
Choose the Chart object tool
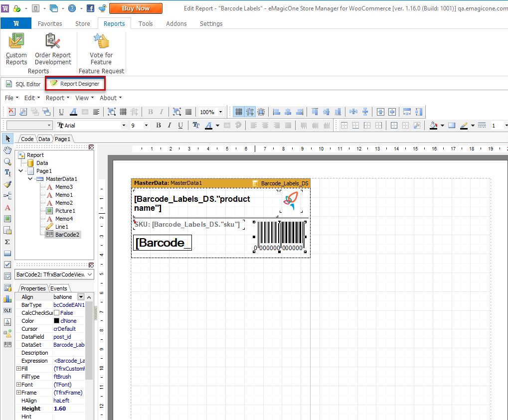click(7, 299)
